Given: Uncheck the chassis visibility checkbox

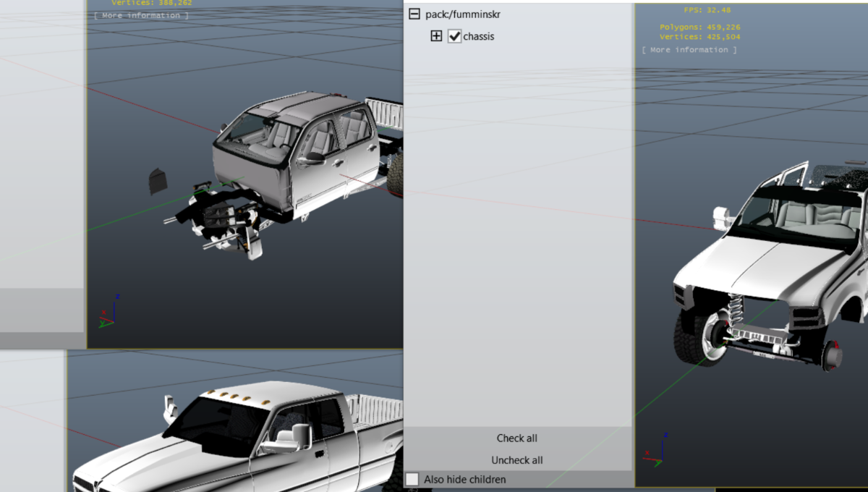Looking at the screenshot, I should [x=454, y=36].
